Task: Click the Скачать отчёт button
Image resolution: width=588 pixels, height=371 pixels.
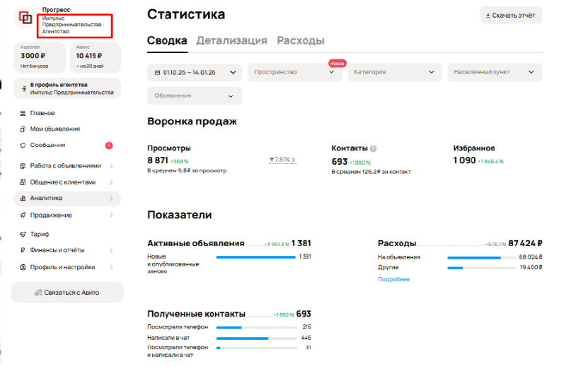Action: (510, 16)
